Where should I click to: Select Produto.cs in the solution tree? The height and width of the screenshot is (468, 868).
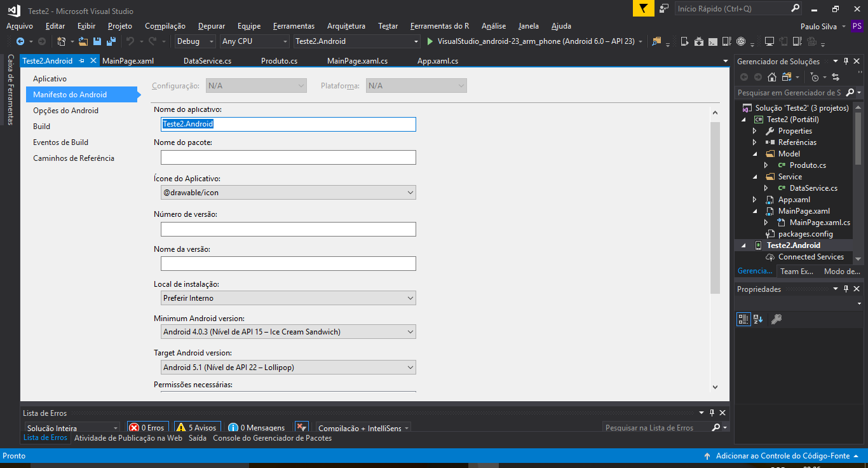tap(808, 165)
